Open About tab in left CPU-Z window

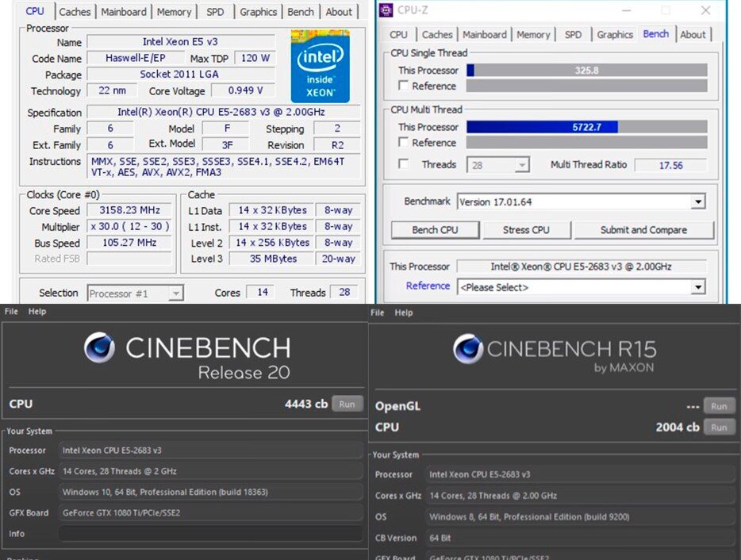[338, 12]
